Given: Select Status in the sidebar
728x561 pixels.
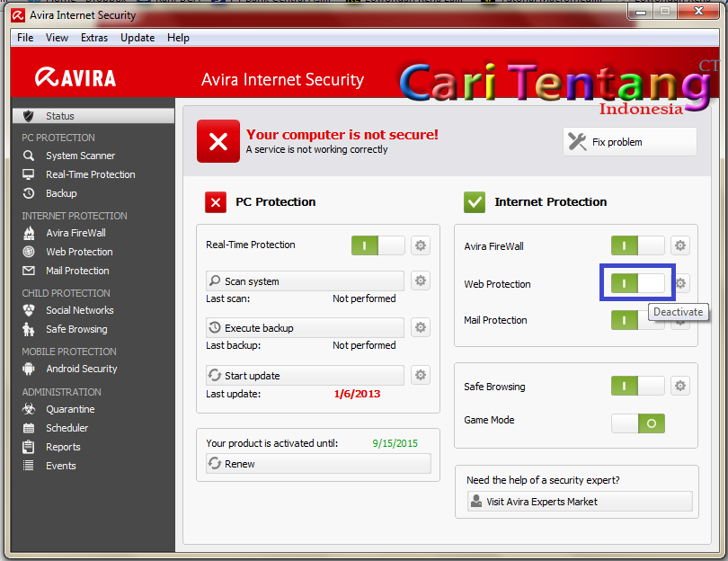Looking at the screenshot, I should point(93,116).
